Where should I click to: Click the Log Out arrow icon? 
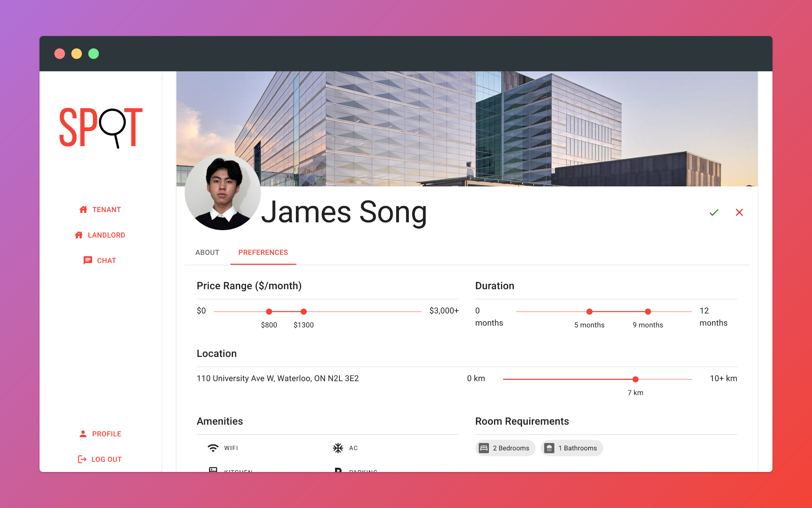[x=82, y=459]
